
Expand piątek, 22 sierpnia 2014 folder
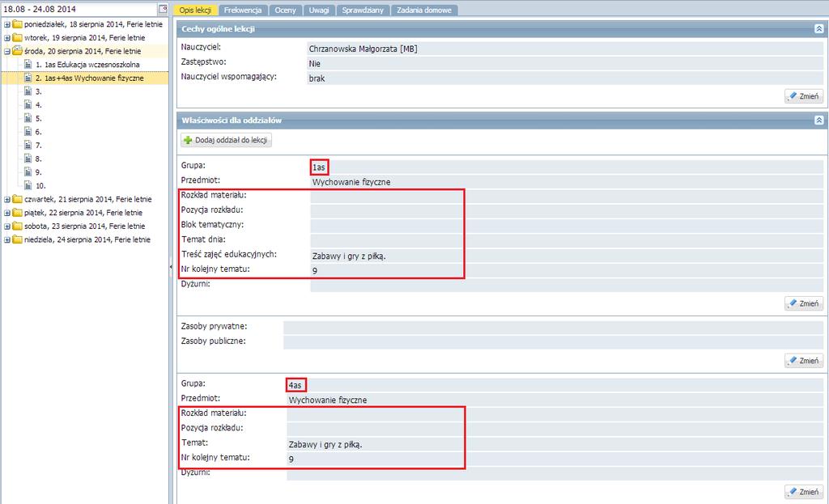pyautogui.click(x=7, y=213)
